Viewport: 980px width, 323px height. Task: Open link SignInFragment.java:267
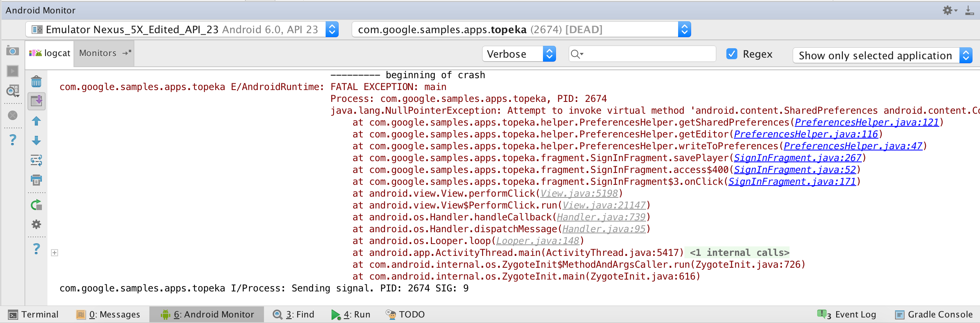tap(797, 158)
